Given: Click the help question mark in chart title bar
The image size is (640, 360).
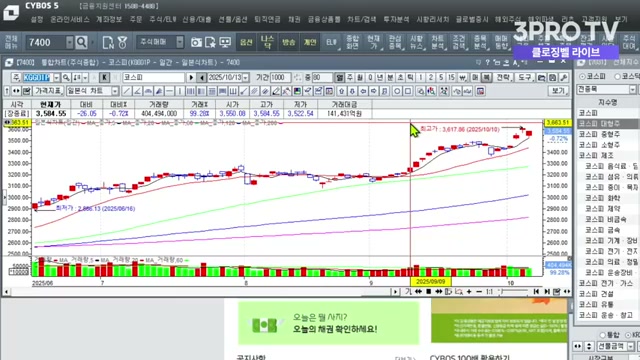Looking at the screenshot, I should point(487,62).
